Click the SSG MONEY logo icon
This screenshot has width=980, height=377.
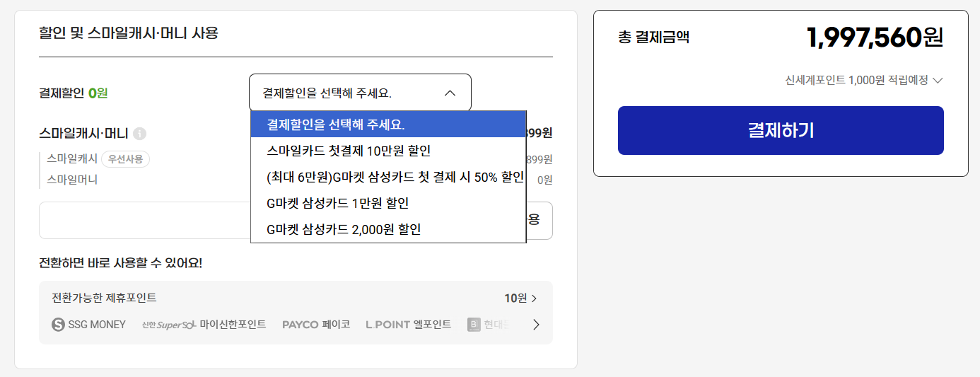coord(59,325)
